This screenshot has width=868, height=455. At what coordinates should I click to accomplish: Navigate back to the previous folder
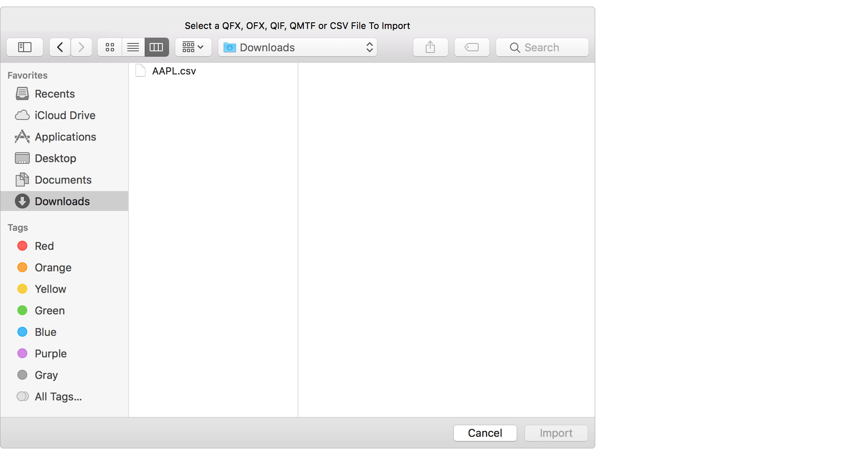pyautogui.click(x=60, y=47)
